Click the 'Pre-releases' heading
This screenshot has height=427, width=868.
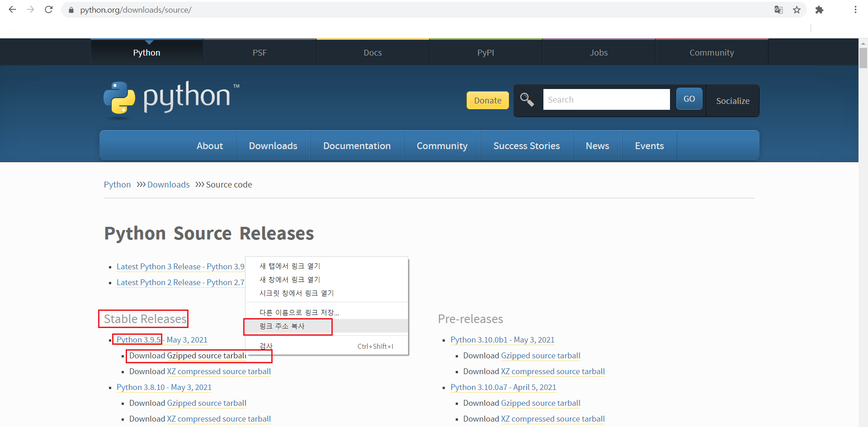click(x=470, y=319)
